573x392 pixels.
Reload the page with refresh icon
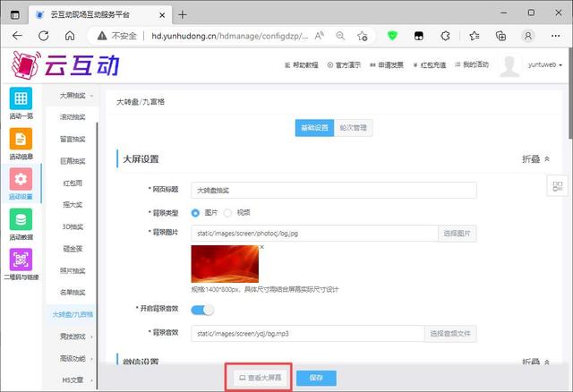coord(44,36)
